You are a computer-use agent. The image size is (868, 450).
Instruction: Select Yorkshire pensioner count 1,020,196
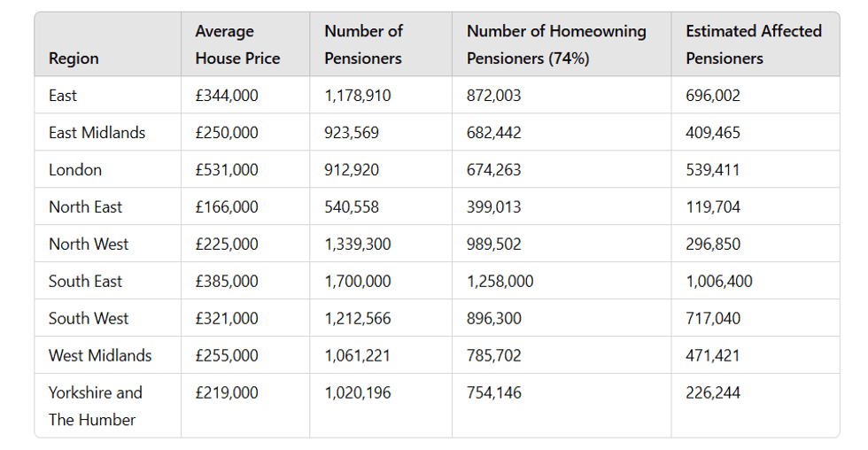tap(357, 393)
